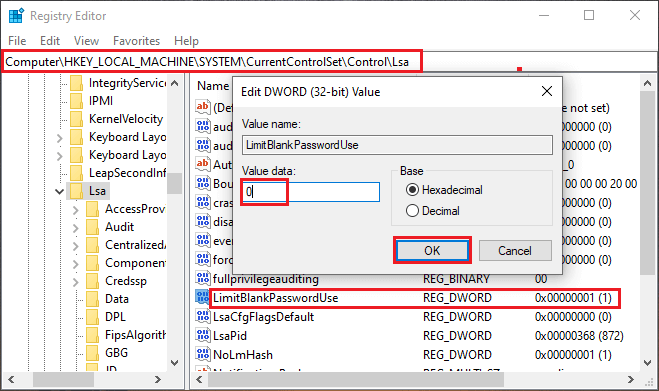Viewport: 659px width, 391px height.
Task: Open the Edit menu
Action: pos(50,41)
